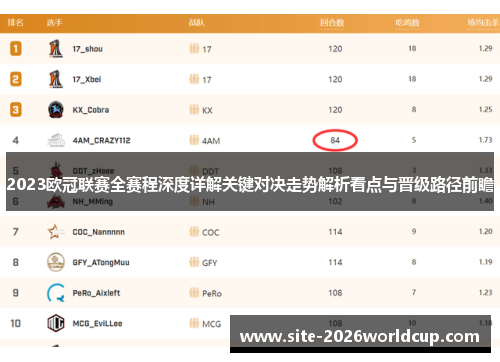500x362 pixels.
Task: Sort by 吃鸡数 column header
Action: pyautogui.click(x=407, y=23)
